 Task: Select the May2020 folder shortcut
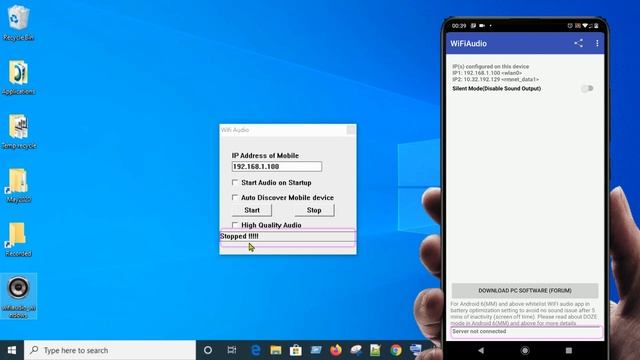pos(18,185)
